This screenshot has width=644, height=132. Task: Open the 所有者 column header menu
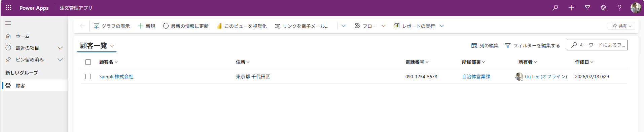(x=528, y=62)
